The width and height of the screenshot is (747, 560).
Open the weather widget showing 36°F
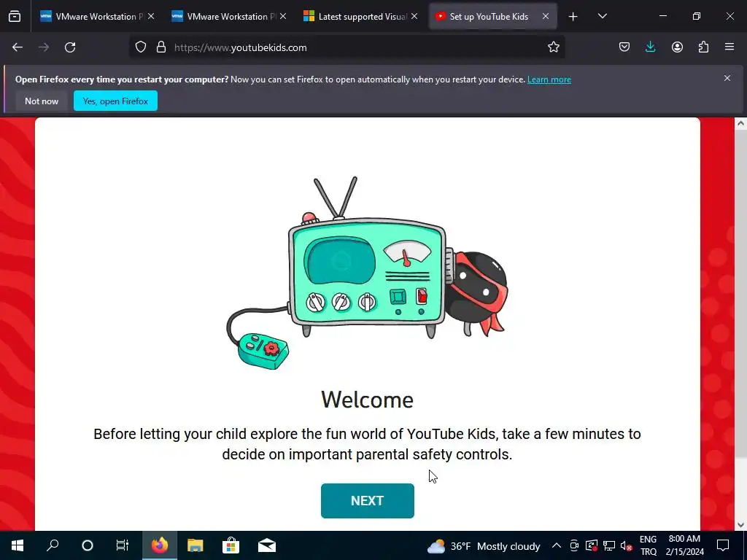(484, 545)
